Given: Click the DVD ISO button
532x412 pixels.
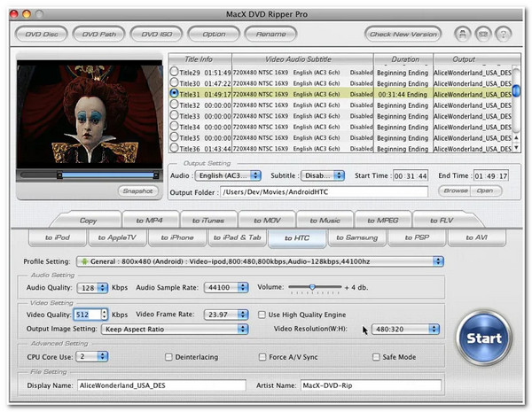Looking at the screenshot, I should pyautogui.click(x=156, y=35).
